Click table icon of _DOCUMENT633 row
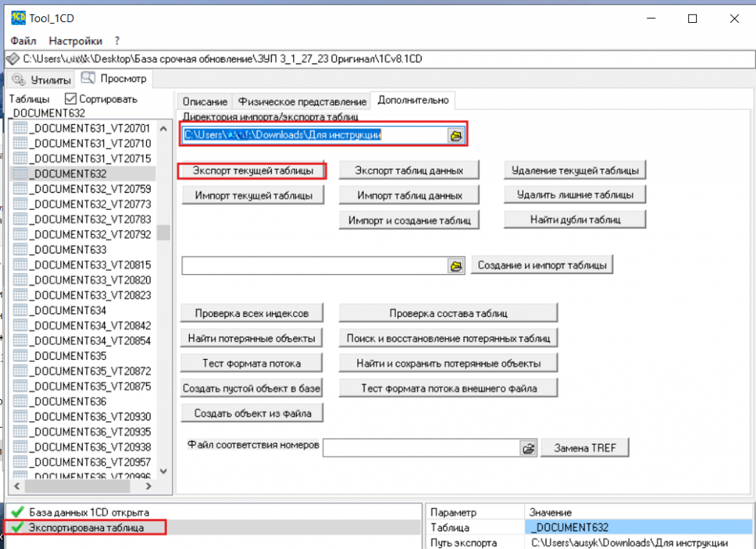Screen dimensions: 756x549 (x=20, y=250)
